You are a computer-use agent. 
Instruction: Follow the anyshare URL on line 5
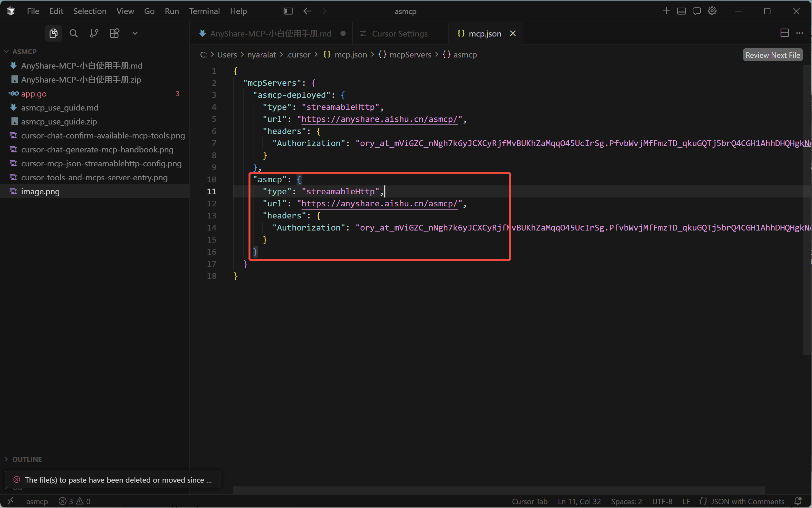pyautogui.click(x=379, y=119)
